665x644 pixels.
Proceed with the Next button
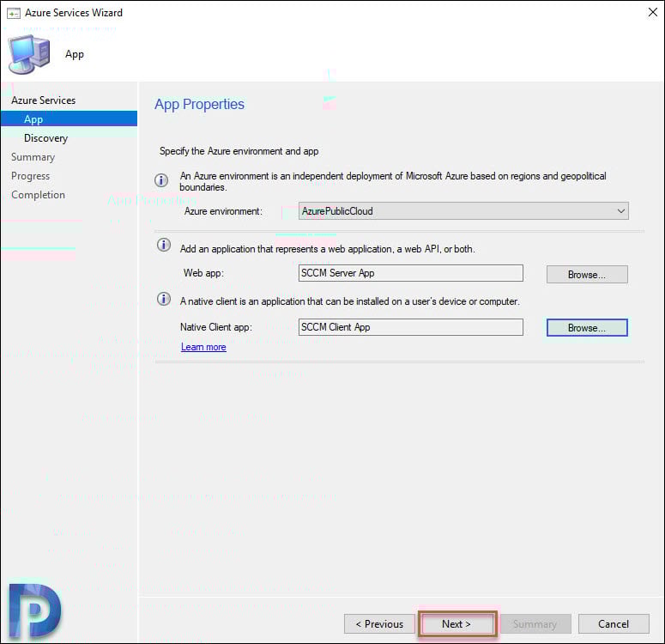[x=456, y=624]
